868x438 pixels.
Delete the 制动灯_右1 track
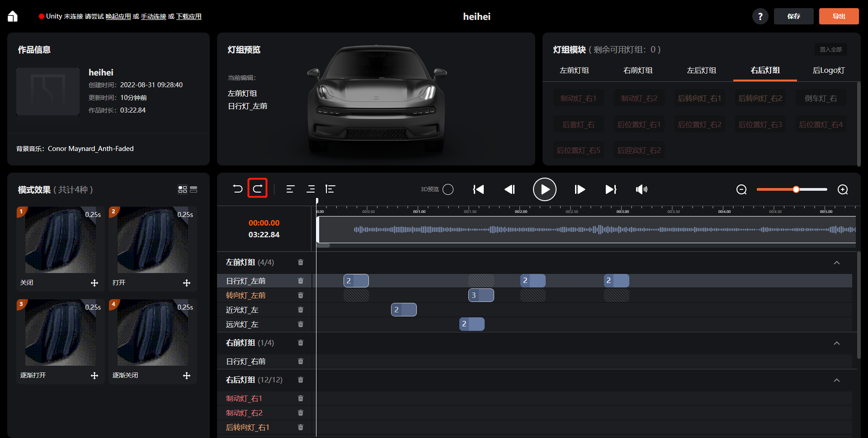coord(301,398)
